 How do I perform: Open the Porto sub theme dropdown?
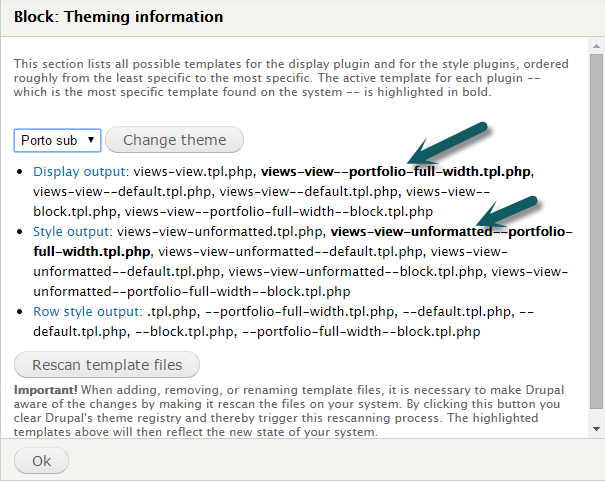(57, 140)
